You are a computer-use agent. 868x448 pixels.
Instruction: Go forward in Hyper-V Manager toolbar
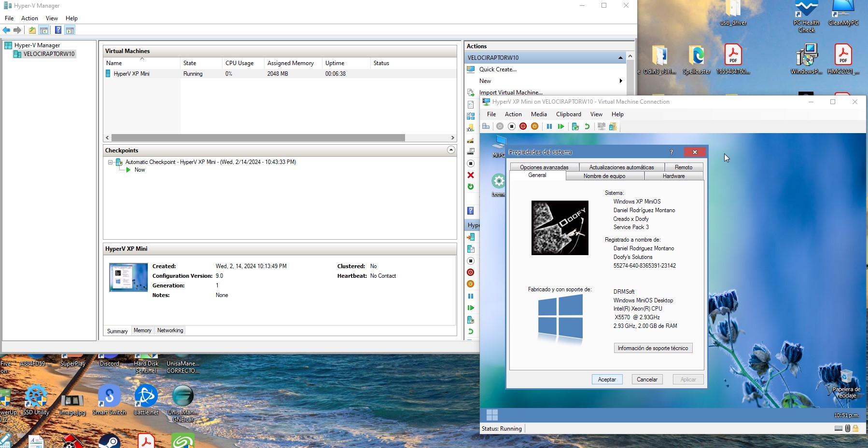(17, 30)
